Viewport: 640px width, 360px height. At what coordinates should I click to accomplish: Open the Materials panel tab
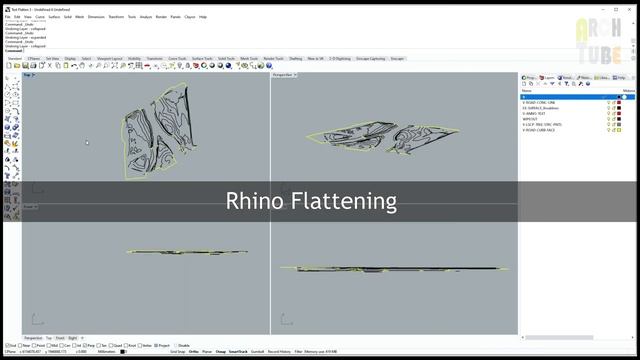pos(584,78)
